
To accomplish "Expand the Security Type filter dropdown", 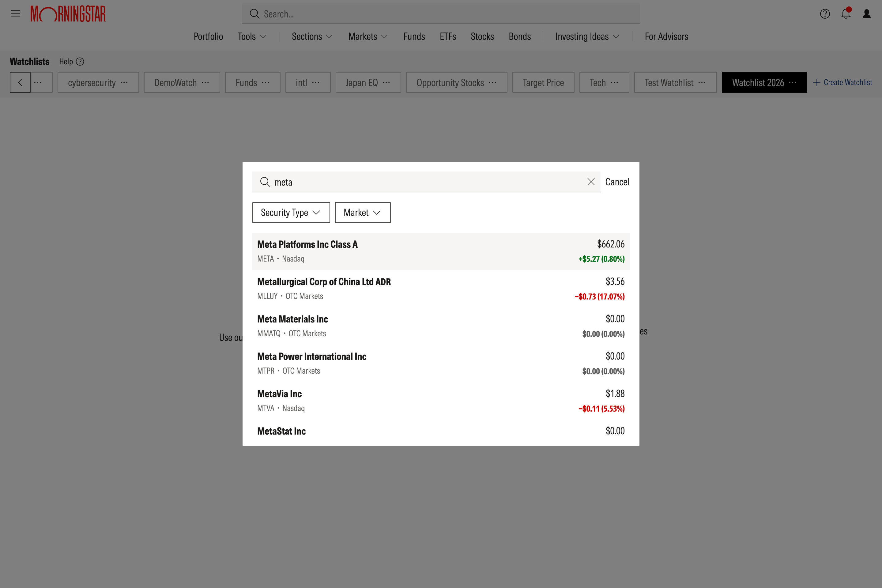I will (291, 213).
